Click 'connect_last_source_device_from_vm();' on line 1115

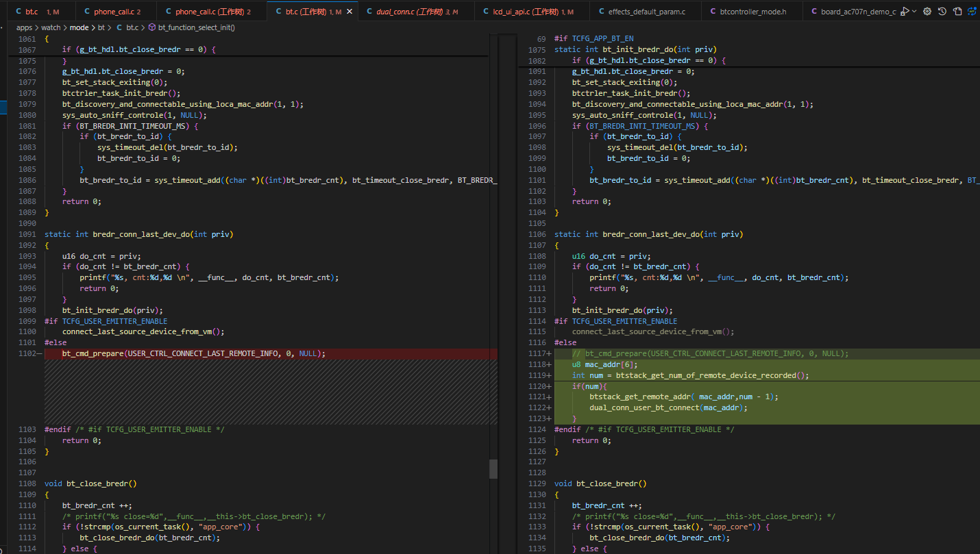click(653, 331)
